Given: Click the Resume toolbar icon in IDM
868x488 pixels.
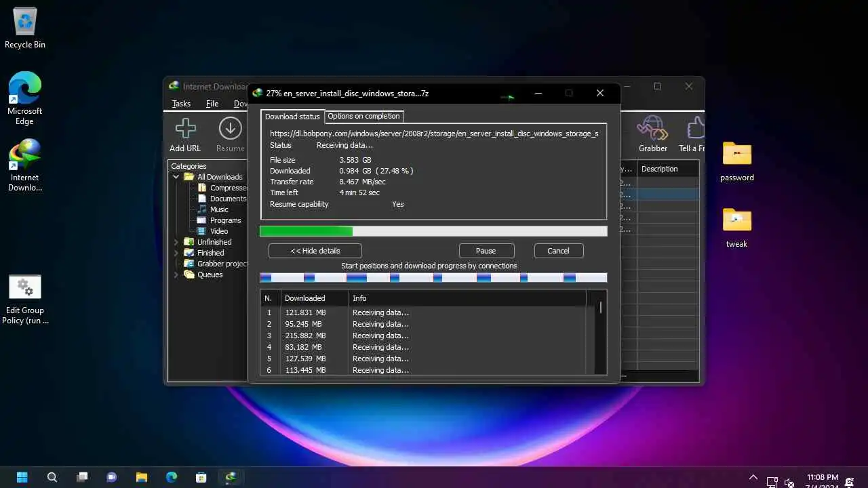Looking at the screenshot, I should [231, 135].
